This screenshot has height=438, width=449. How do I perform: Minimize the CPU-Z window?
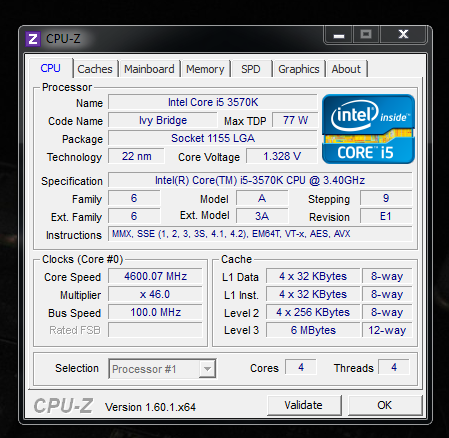coord(339,35)
